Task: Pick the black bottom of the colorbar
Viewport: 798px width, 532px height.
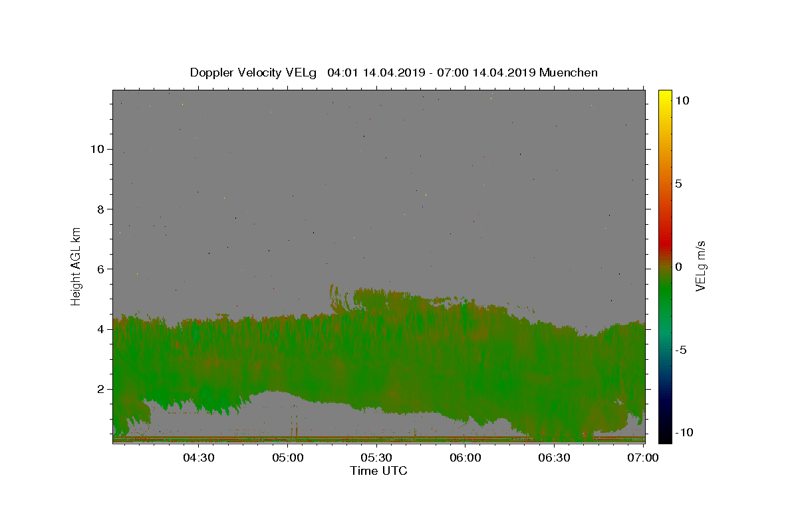Action: click(664, 436)
